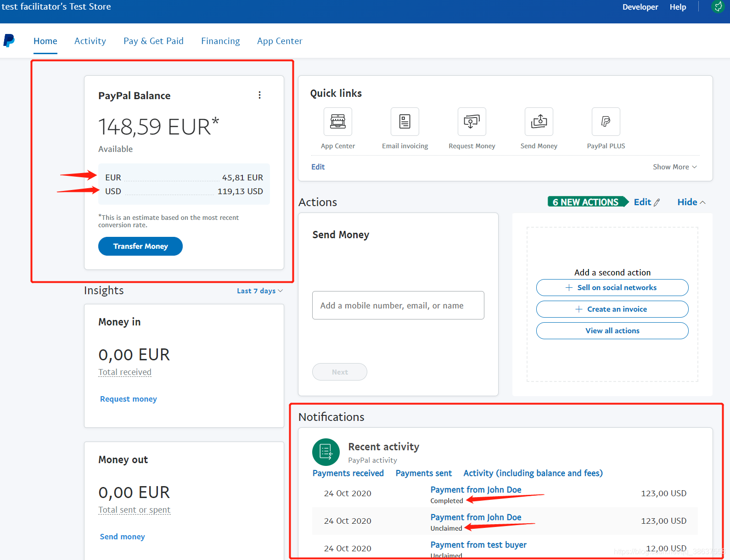Open Activity (including balance and fees) link

pos(533,473)
